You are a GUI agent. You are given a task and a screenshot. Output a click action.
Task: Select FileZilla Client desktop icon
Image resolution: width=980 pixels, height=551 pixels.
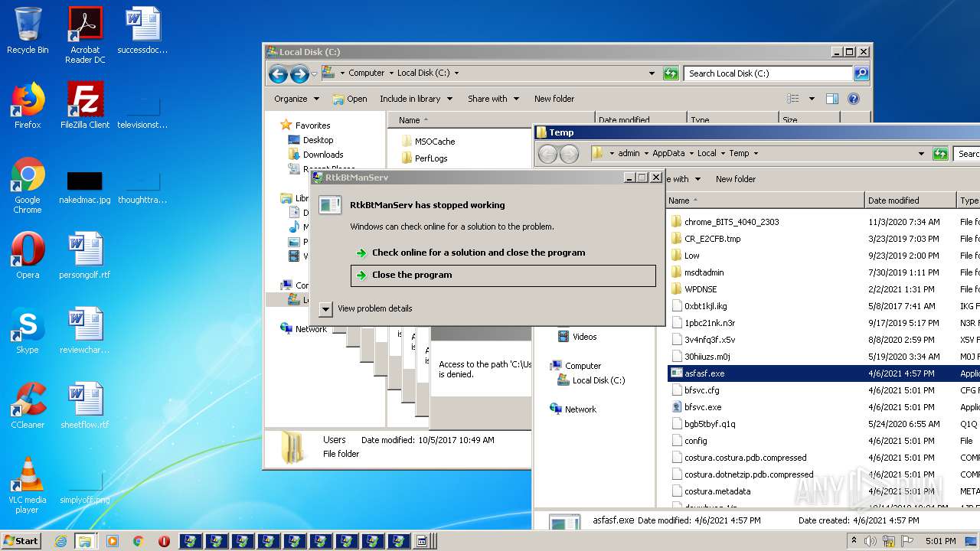click(85, 106)
